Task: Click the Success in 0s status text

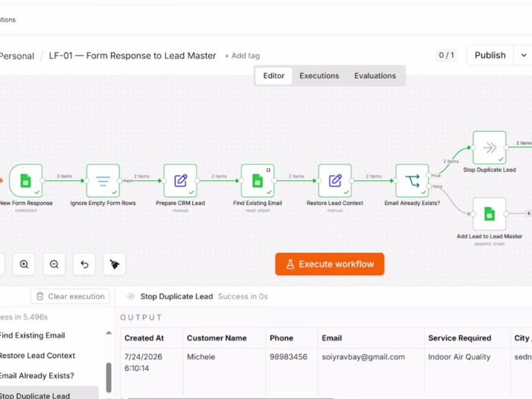Action: (242, 296)
